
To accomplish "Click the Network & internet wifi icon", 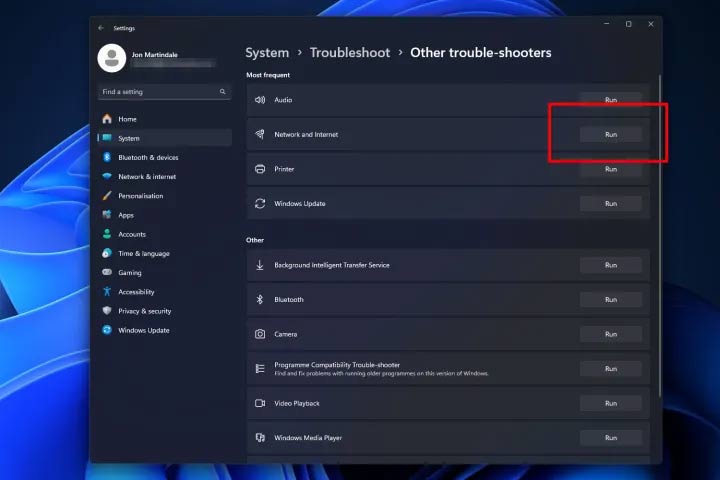I will [x=107, y=176].
